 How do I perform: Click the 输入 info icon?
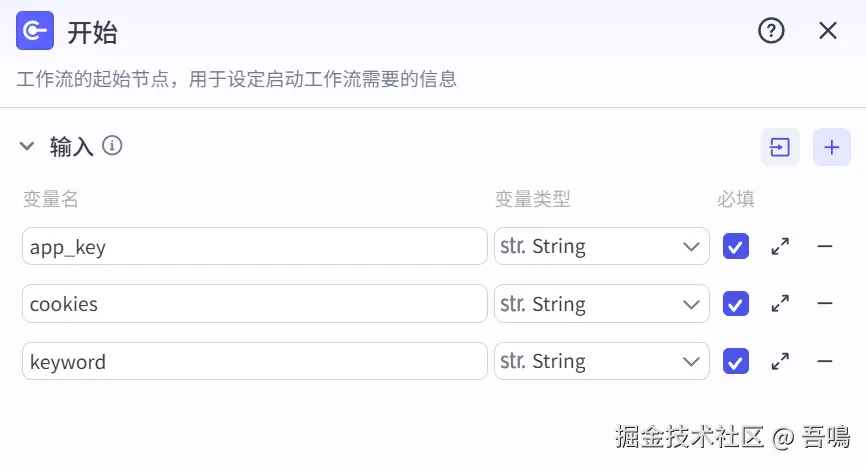coord(113,146)
